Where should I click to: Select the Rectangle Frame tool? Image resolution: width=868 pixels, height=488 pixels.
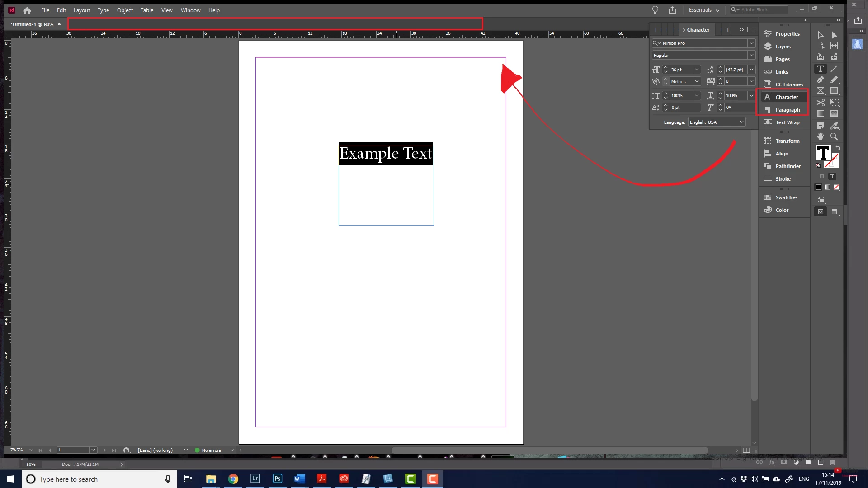click(x=820, y=91)
